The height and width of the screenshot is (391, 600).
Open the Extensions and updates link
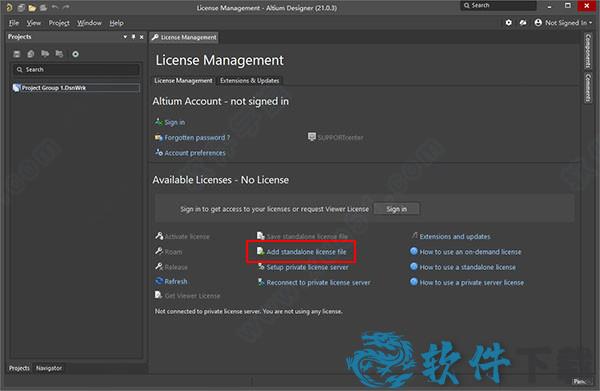pyautogui.click(x=455, y=236)
